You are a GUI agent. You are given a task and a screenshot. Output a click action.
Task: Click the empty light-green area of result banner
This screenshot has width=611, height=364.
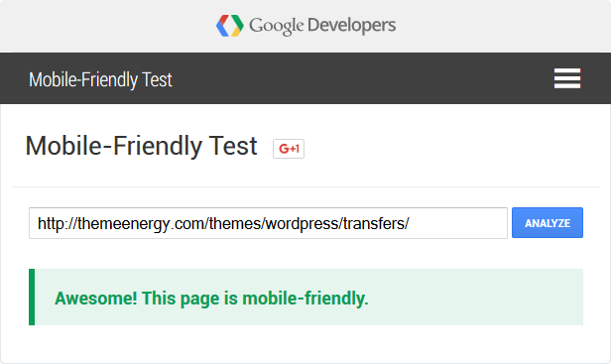coord(475,297)
